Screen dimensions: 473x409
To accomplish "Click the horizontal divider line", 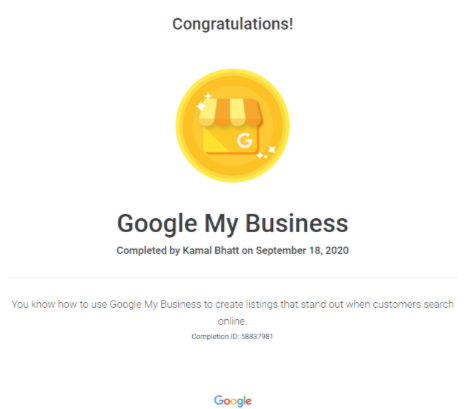I will [233, 277].
